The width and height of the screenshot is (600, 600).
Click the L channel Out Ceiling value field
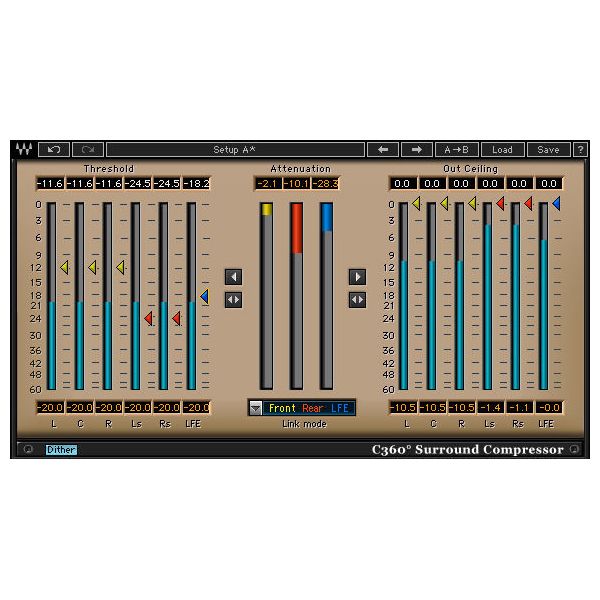(403, 184)
